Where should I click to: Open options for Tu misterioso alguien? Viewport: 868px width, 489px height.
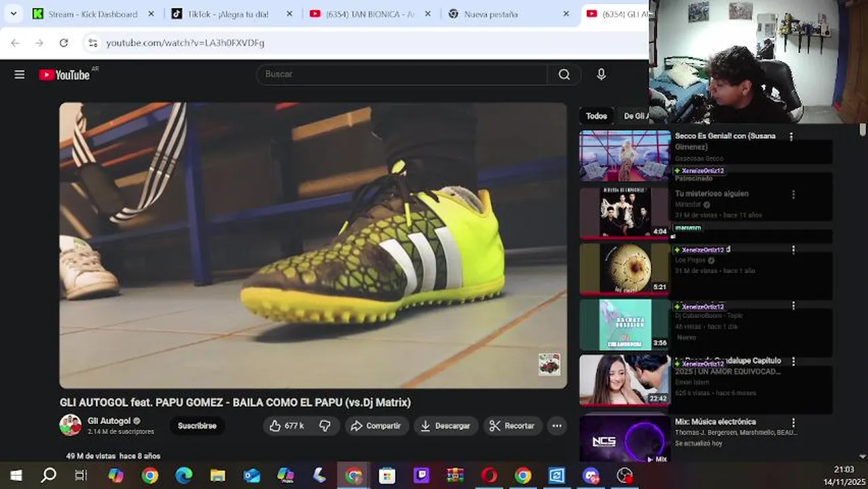pos(793,194)
